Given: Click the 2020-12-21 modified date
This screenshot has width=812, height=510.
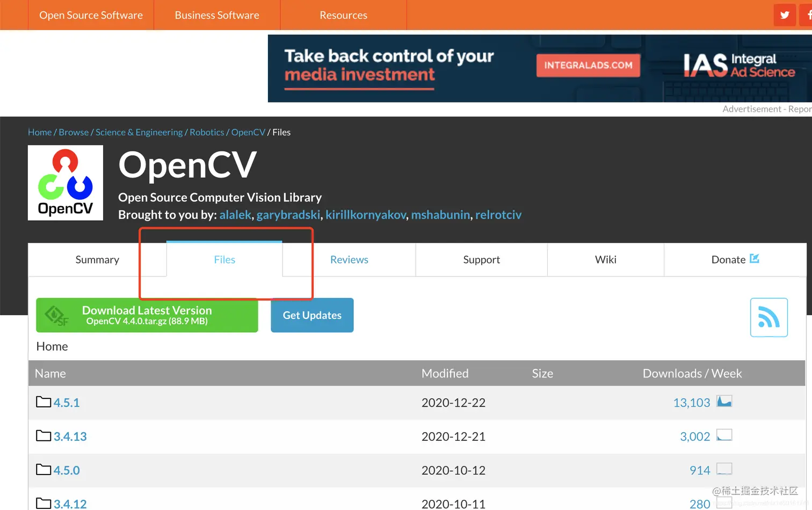Looking at the screenshot, I should coord(453,436).
